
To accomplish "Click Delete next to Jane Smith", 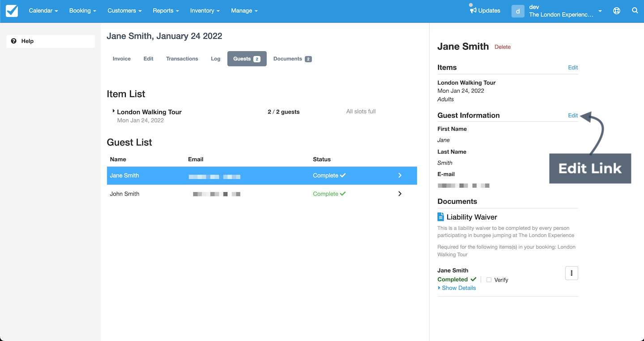I will coord(503,47).
